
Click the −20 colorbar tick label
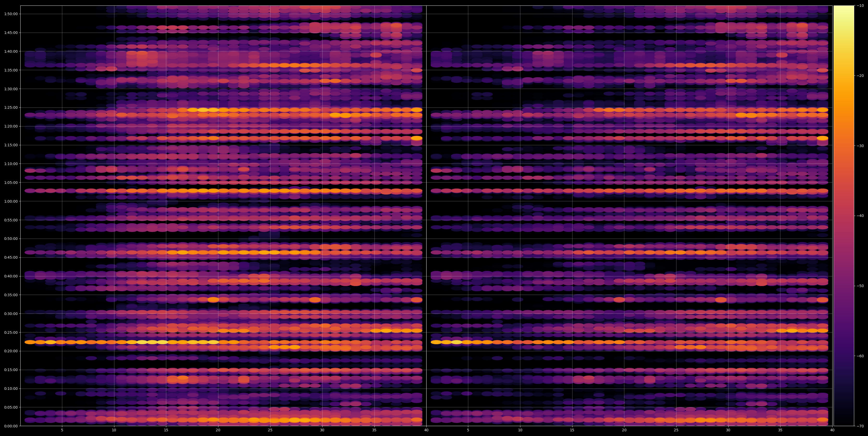tap(860, 76)
